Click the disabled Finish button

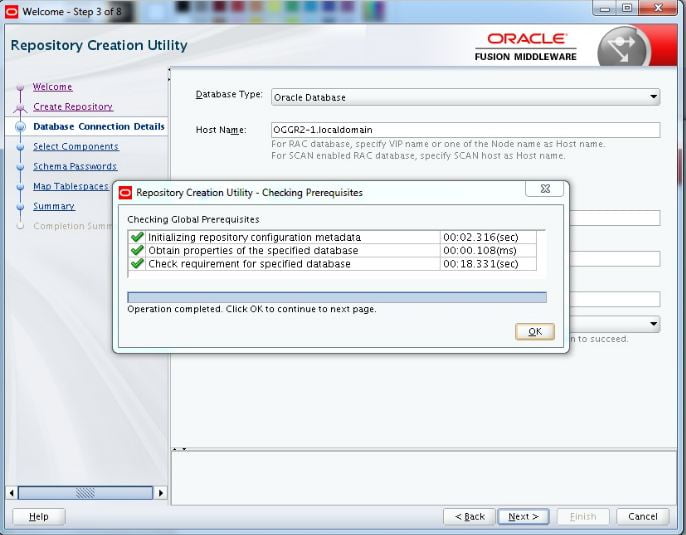click(x=583, y=517)
